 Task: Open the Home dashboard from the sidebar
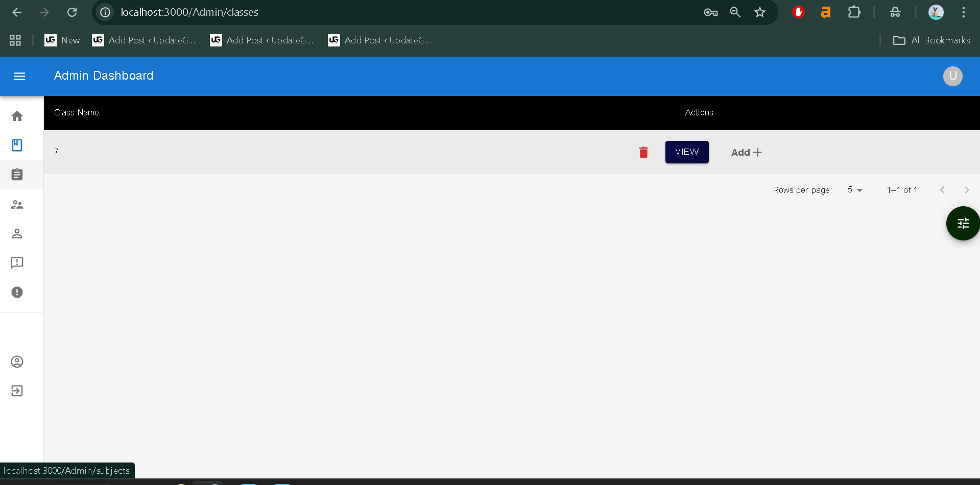pyautogui.click(x=17, y=116)
